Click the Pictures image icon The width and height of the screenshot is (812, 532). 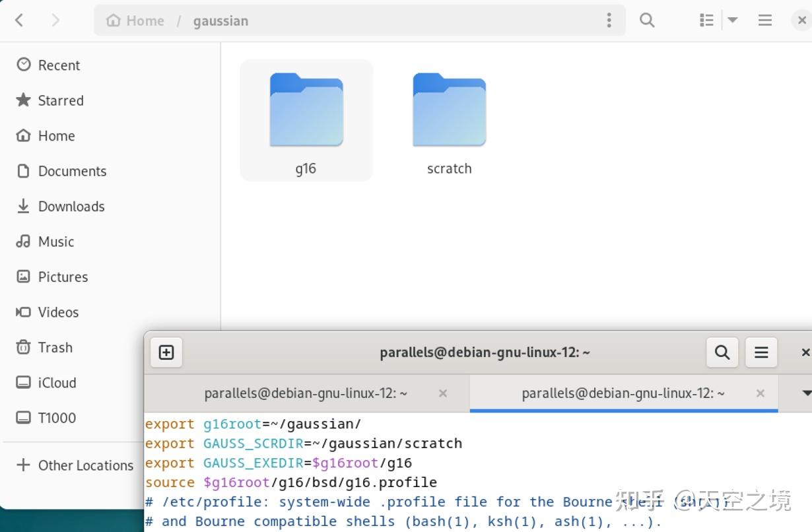(x=23, y=277)
